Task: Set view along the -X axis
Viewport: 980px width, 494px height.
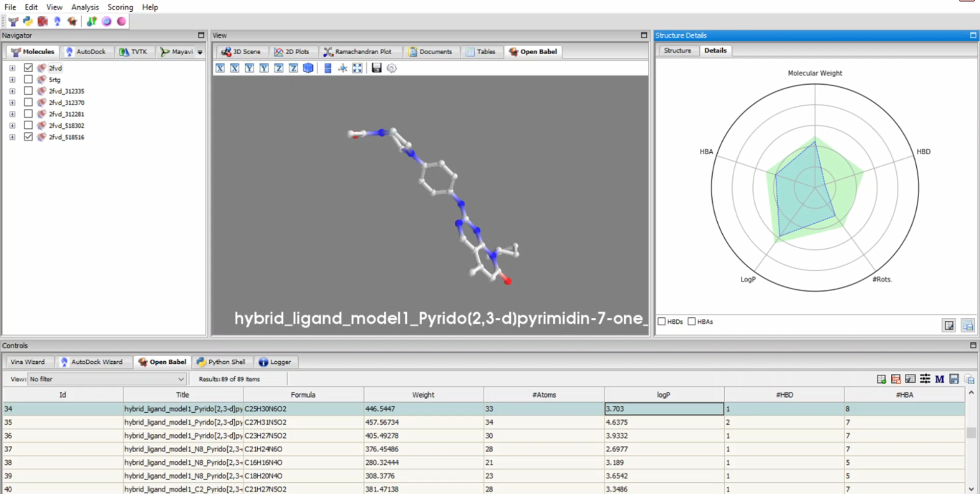Action: coord(220,68)
